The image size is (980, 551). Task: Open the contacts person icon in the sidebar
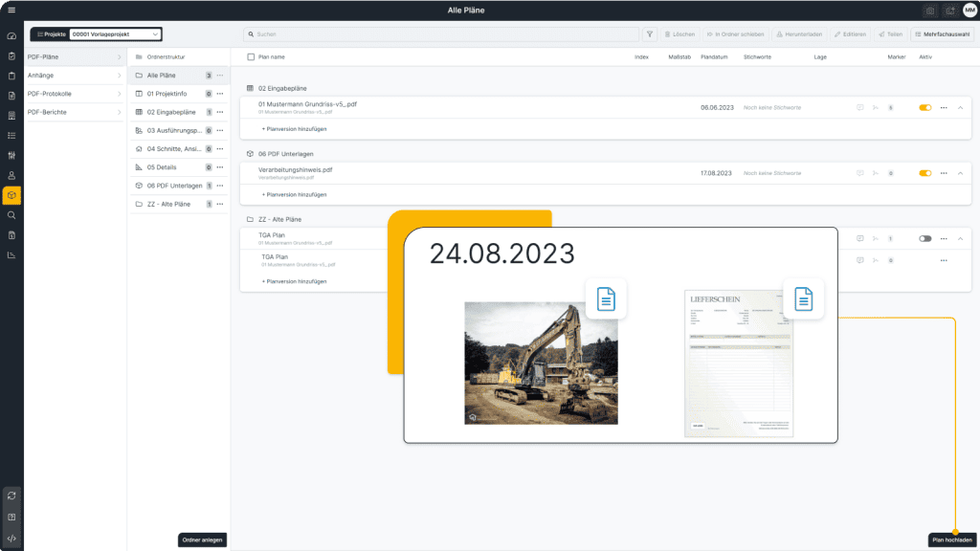(x=11, y=174)
